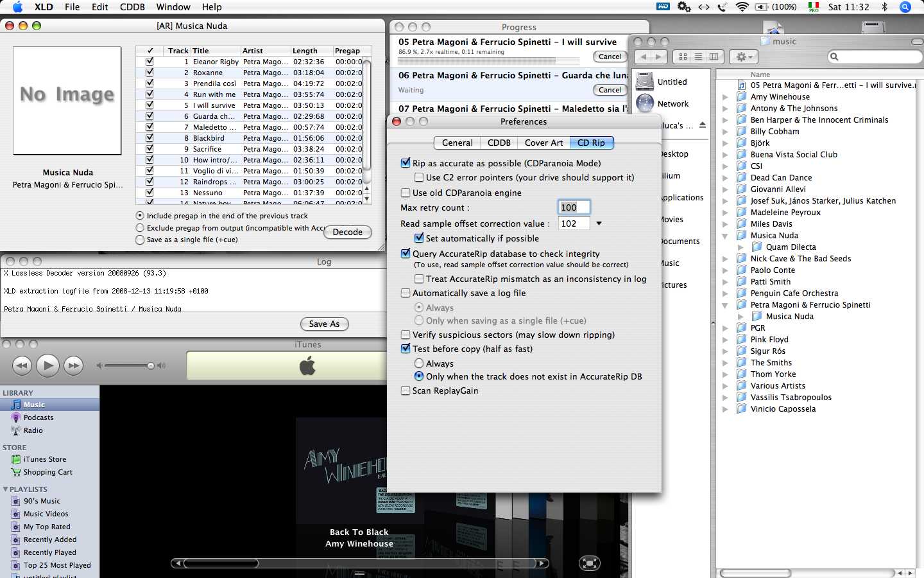Open the 90's Music playlist

(x=42, y=501)
